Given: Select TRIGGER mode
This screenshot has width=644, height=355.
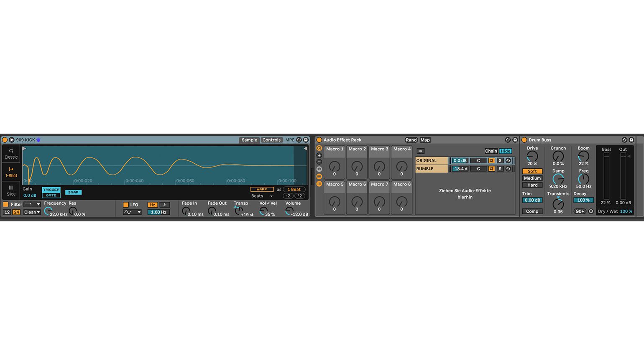Looking at the screenshot, I should pos(51,190).
